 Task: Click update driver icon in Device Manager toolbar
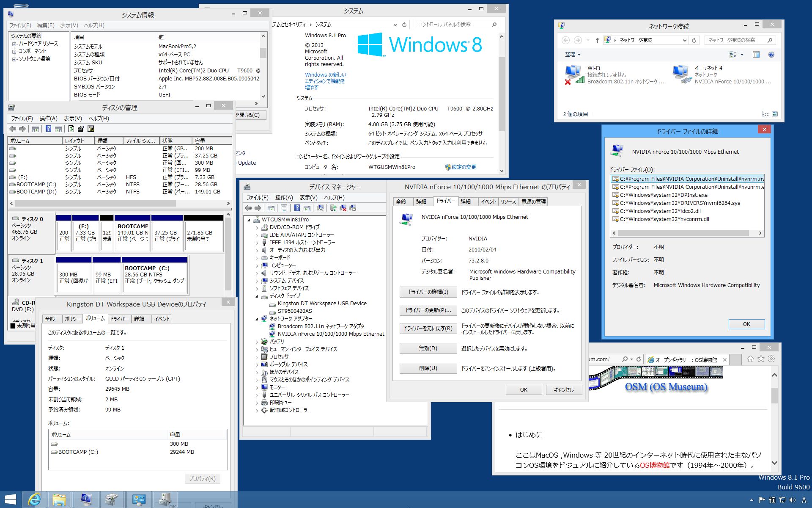click(333, 208)
